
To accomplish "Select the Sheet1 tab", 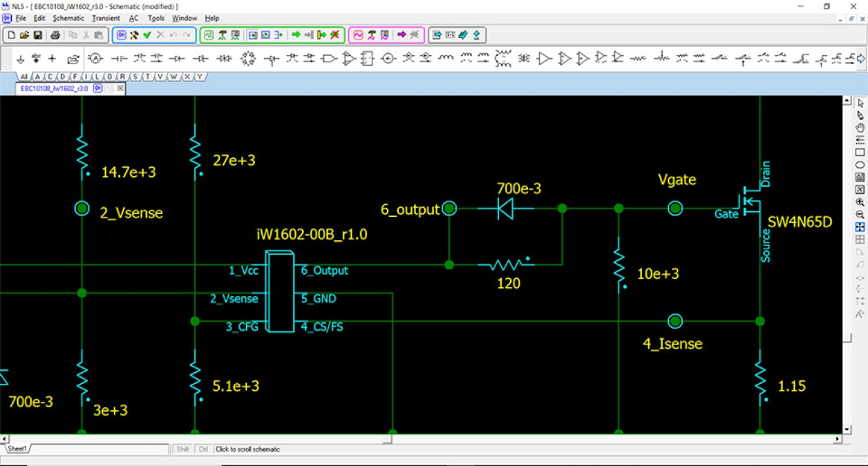I will click(17, 449).
